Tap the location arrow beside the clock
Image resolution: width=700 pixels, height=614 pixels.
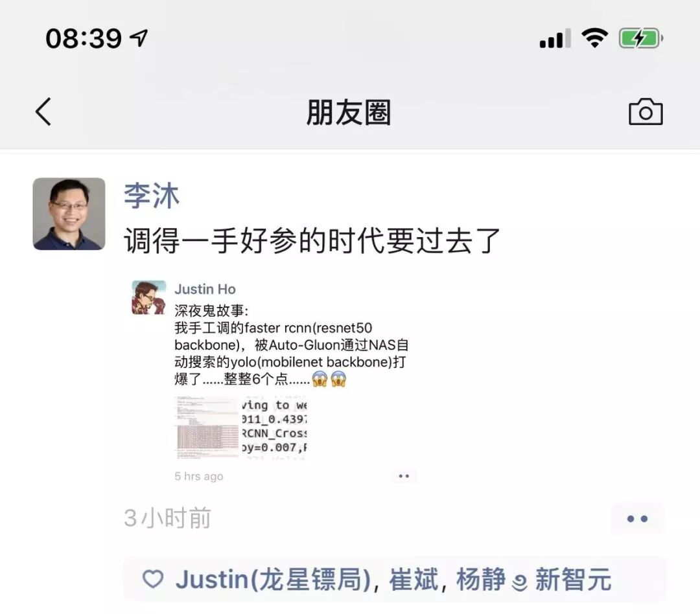[x=139, y=38]
